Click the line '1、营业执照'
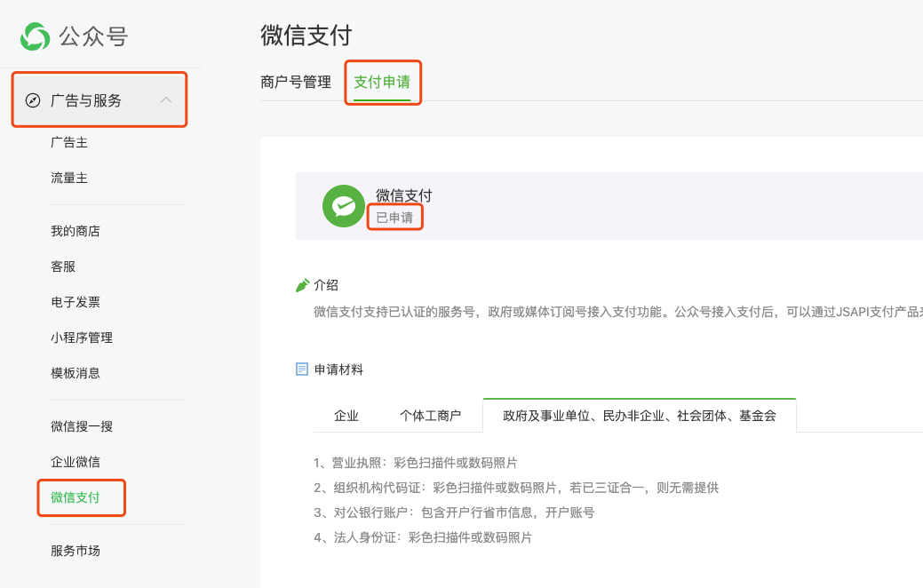923x588 pixels. [416, 464]
